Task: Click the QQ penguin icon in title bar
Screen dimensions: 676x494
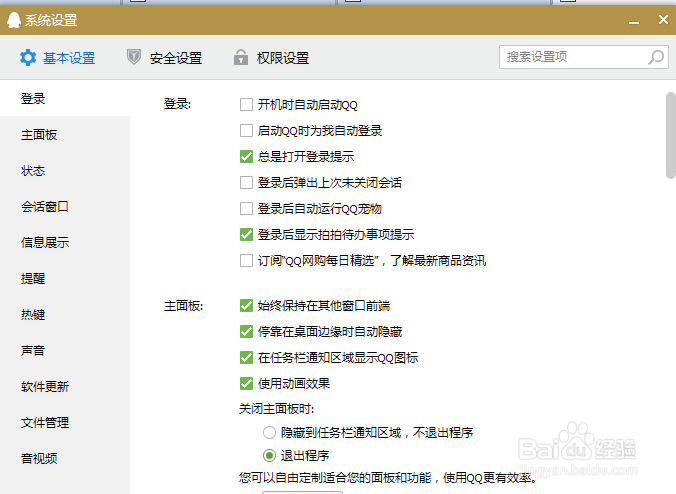Action: coord(14,20)
